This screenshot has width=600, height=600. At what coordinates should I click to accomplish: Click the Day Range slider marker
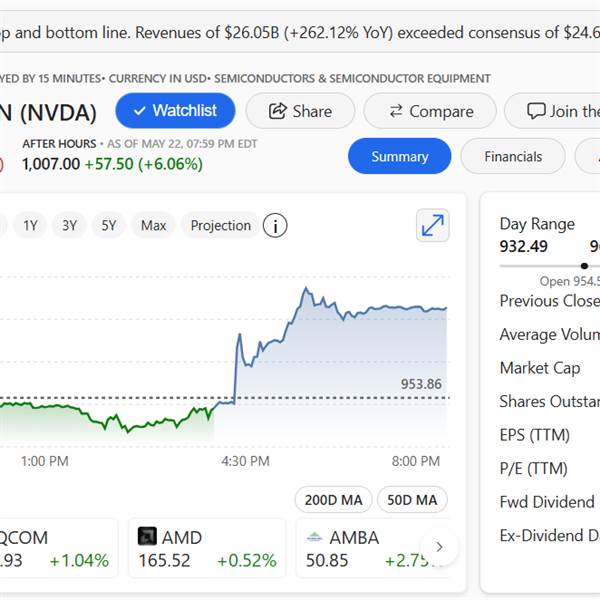[584, 266]
